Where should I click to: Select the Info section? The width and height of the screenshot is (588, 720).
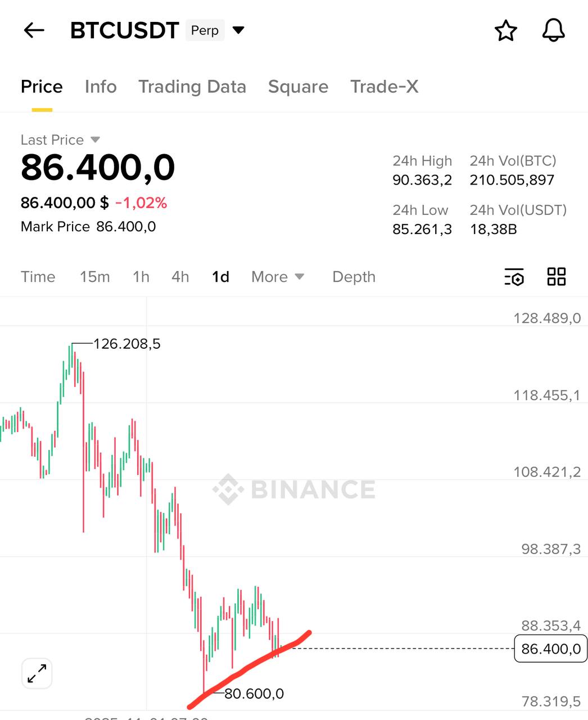click(x=100, y=87)
